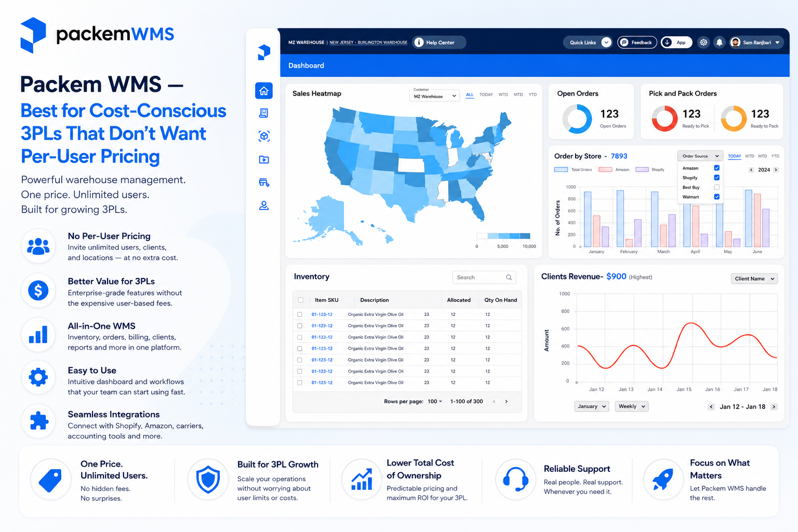Viewport: 798px width, 532px height.
Task: Click the download arrow icon beside App
Action: [x=667, y=43]
